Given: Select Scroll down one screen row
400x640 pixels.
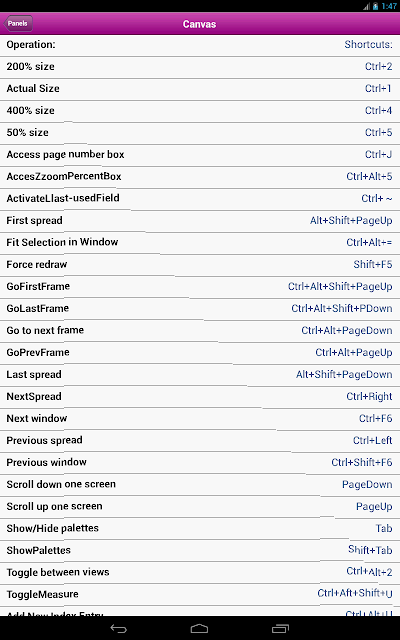Looking at the screenshot, I should (200, 486).
